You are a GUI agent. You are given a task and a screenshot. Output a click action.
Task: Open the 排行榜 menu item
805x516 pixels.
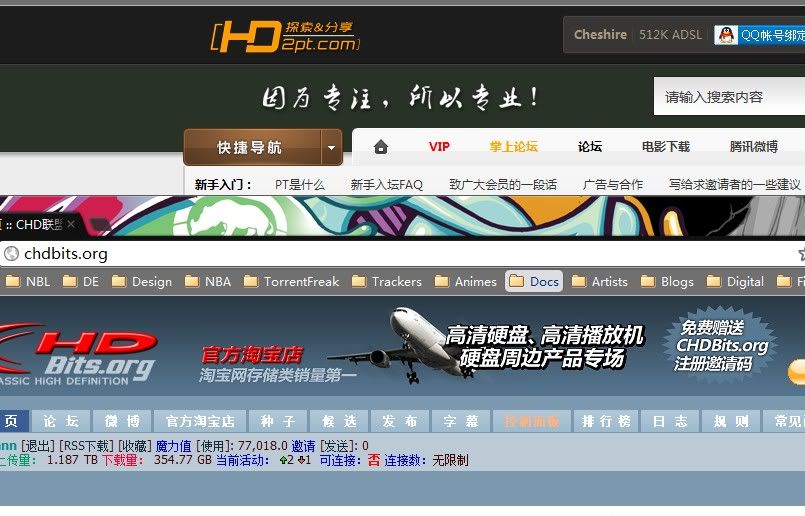(x=606, y=421)
